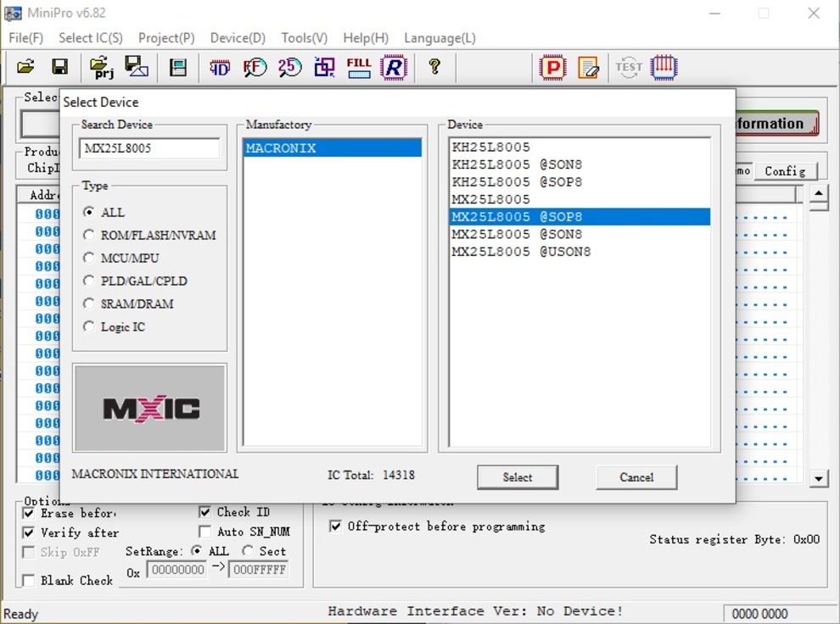Click the calculator-style buffer icon in toolbar
This screenshot has width=840, height=624.
(178, 68)
